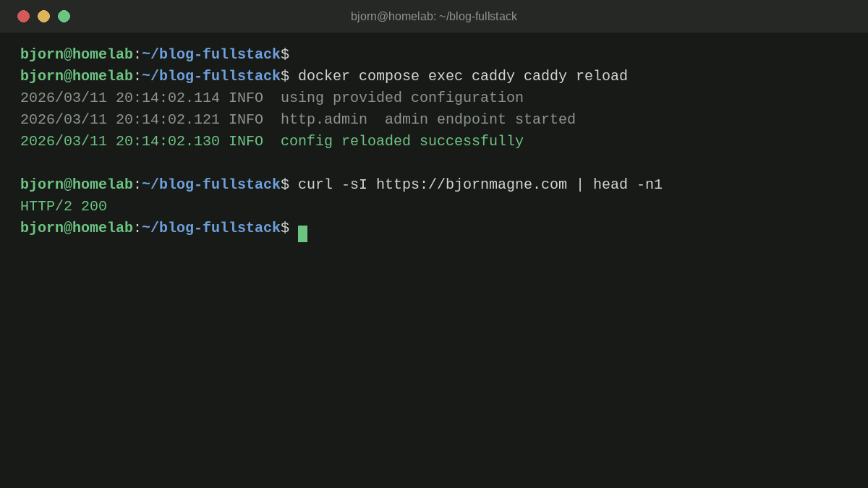
Task: Click the INFO label on the reload success line
Action: [x=246, y=142]
